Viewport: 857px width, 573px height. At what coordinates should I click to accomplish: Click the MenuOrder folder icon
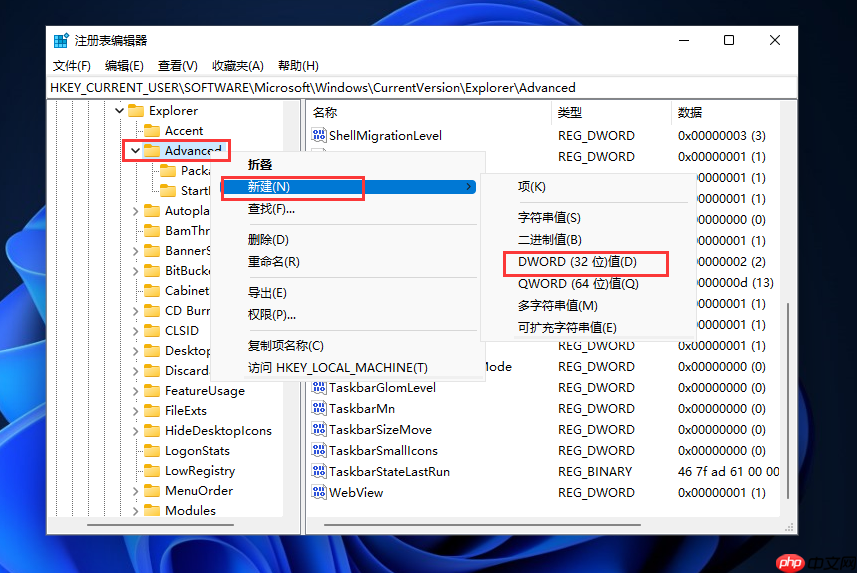point(151,490)
